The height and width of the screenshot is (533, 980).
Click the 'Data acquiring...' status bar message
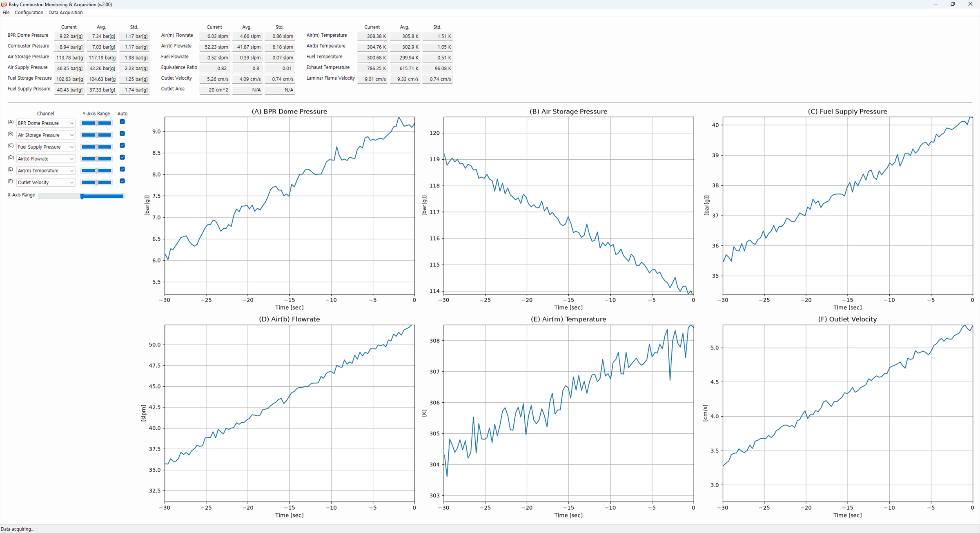[18, 529]
